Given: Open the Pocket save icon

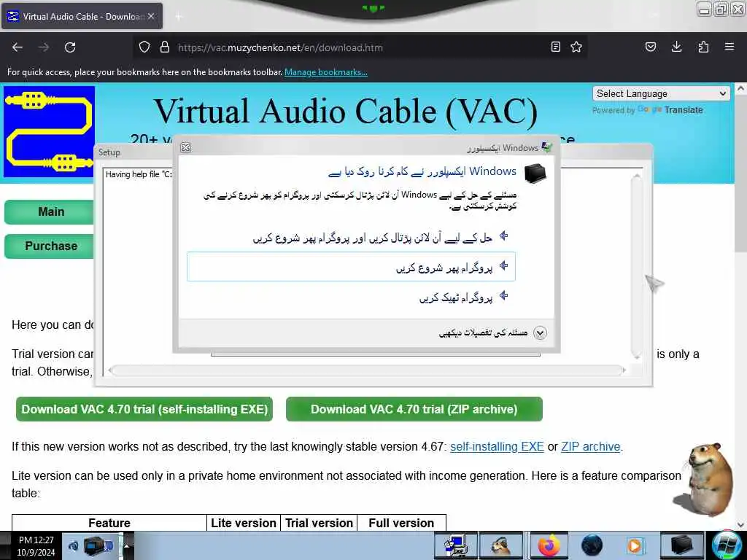Looking at the screenshot, I should coord(650,47).
